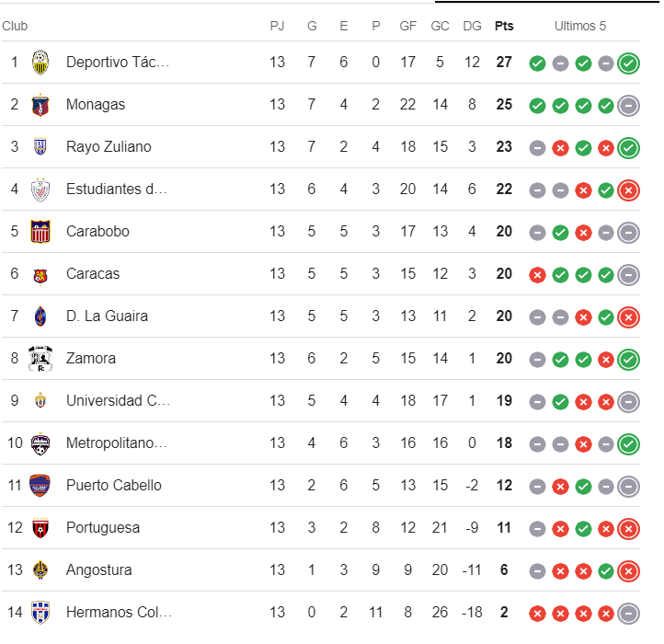664x644 pixels.
Task: Click Monagas' latest match draw icon
Action: 629,106
